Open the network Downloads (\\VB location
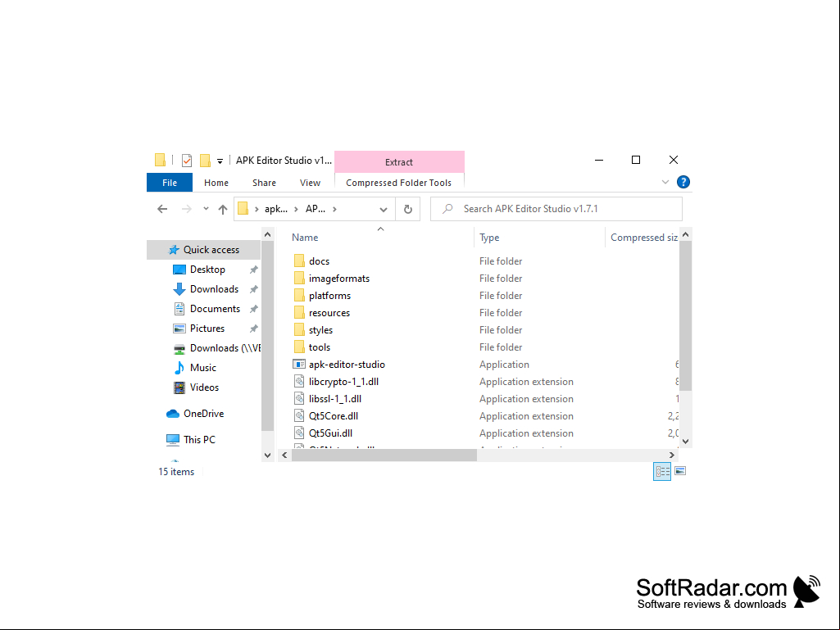840x630 pixels. pyautogui.click(x=216, y=348)
